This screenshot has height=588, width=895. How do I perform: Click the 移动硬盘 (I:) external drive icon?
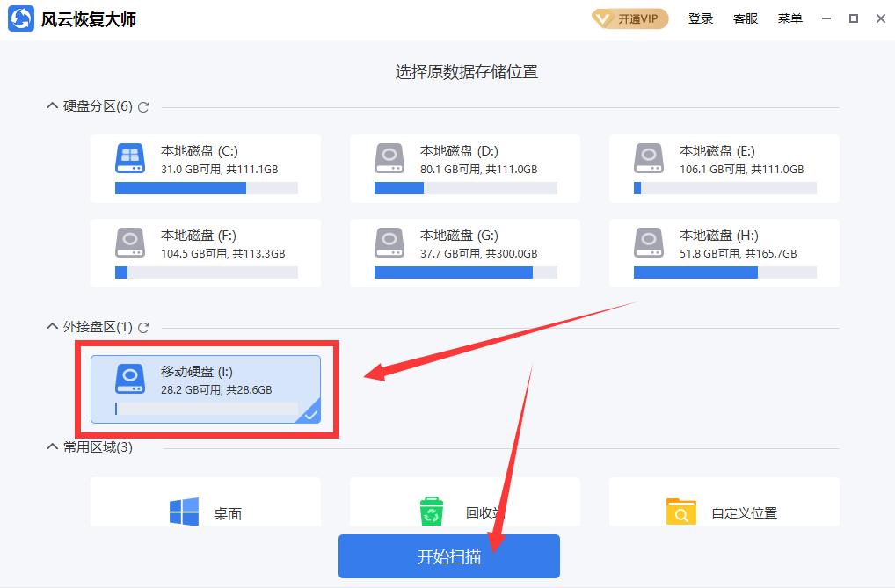[x=129, y=379]
